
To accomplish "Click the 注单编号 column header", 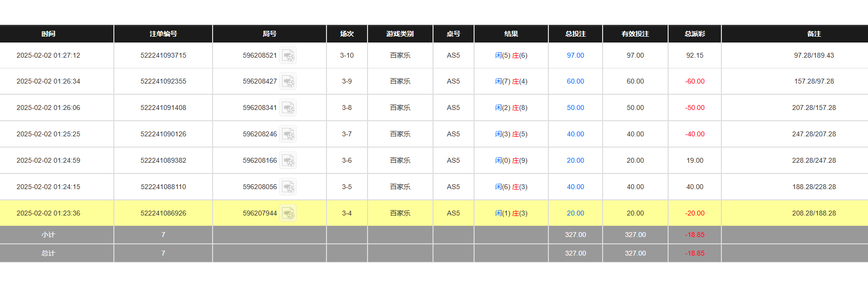I will tap(163, 34).
